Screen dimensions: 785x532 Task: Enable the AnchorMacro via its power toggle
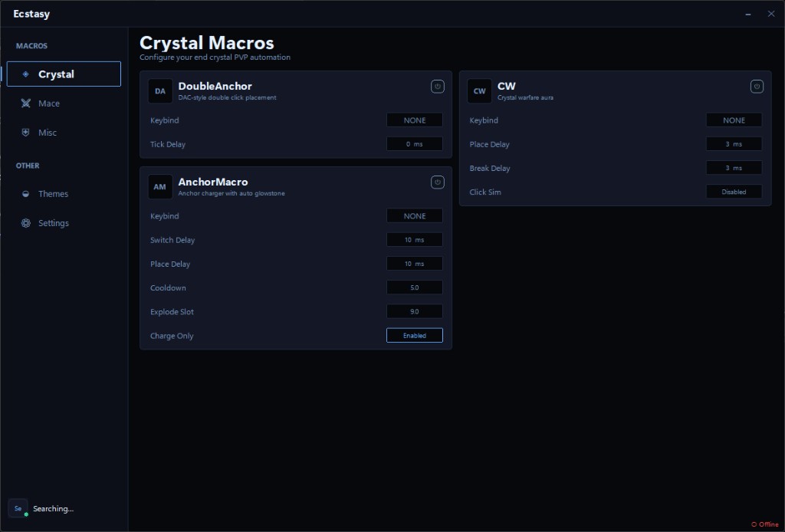click(438, 182)
